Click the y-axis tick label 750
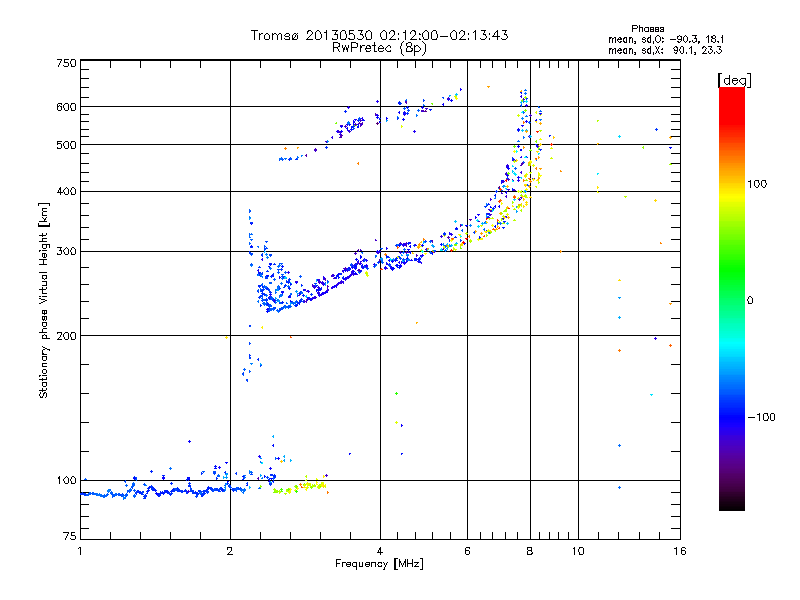This screenshot has height=600, width=800. click(x=66, y=63)
